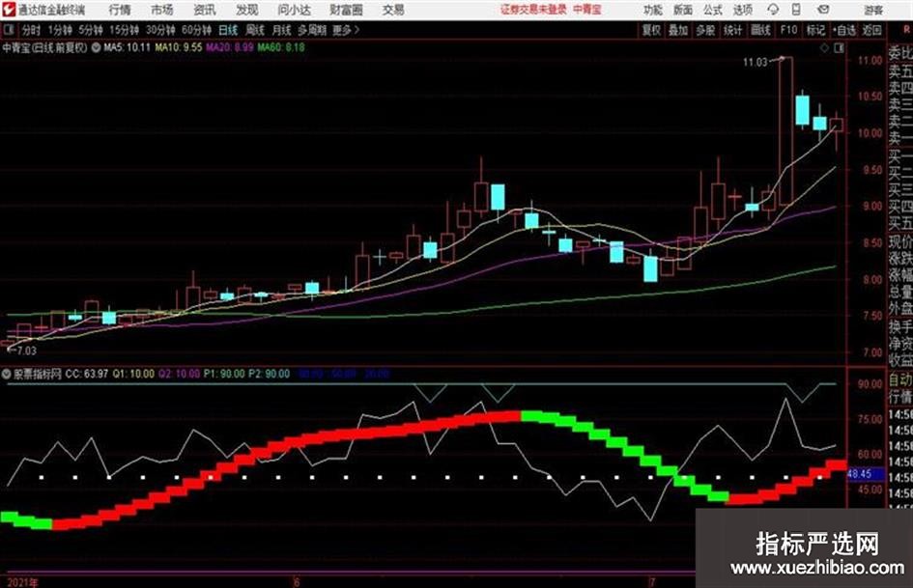Click the 复权 toolbar button
The width and height of the screenshot is (913, 588).
point(651,30)
